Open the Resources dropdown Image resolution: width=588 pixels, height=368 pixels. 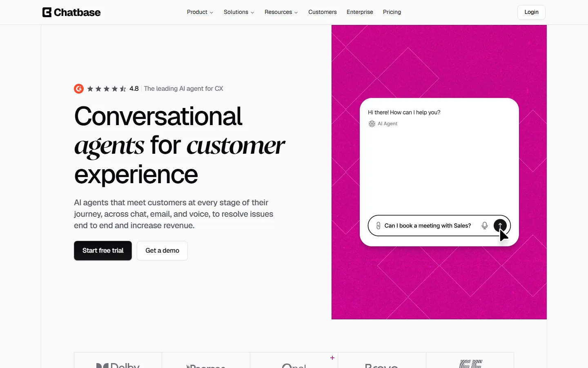tap(281, 12)
